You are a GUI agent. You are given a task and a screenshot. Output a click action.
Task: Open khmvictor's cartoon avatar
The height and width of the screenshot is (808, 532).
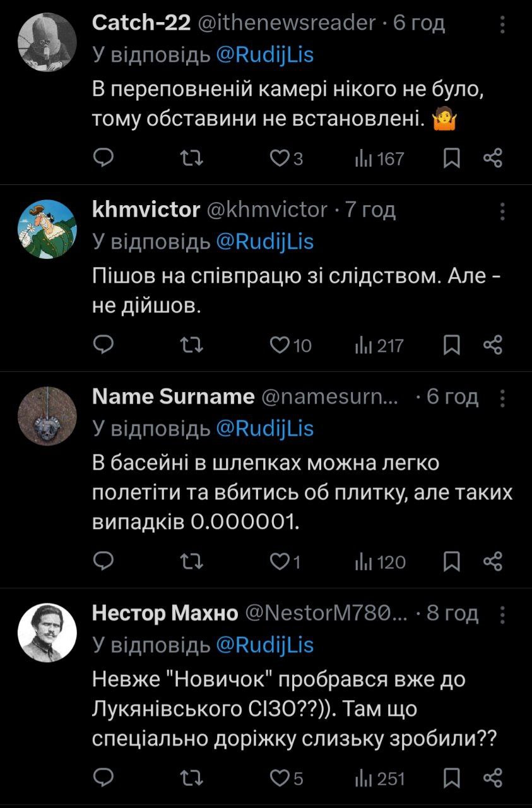tap(46, 228)
